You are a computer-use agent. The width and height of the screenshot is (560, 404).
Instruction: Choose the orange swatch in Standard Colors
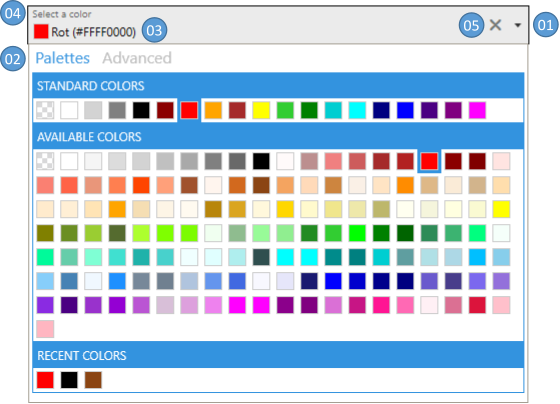213,110
